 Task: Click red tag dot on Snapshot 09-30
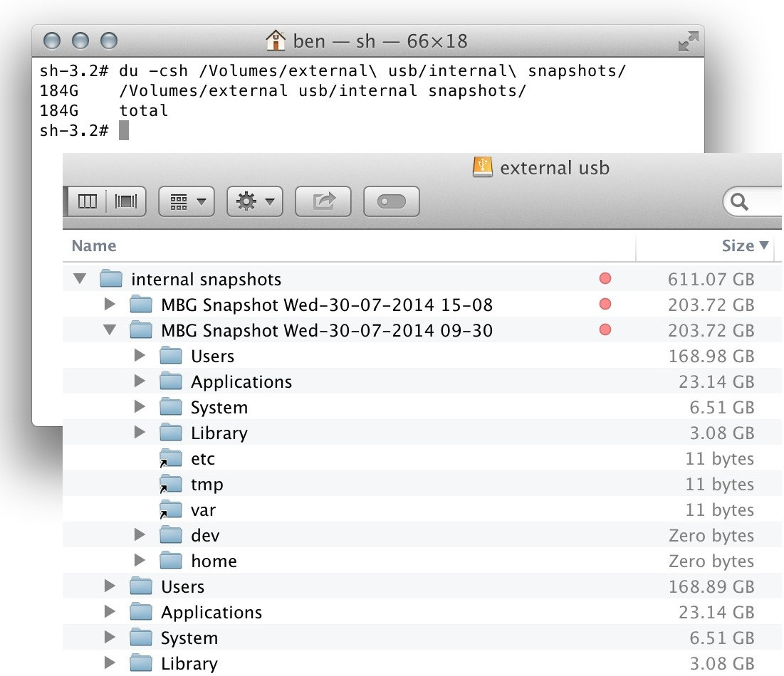tap(605, 329)
